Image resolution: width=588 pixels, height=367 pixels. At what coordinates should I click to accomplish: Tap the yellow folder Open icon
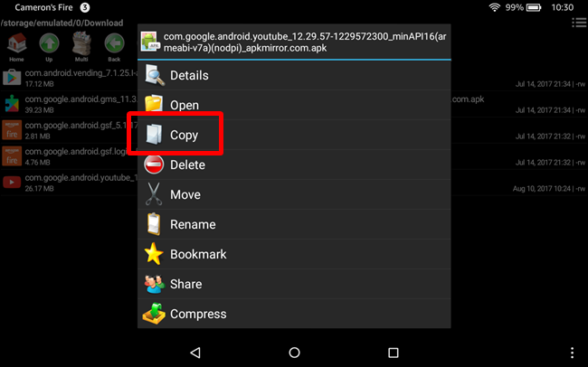[154, 103]
